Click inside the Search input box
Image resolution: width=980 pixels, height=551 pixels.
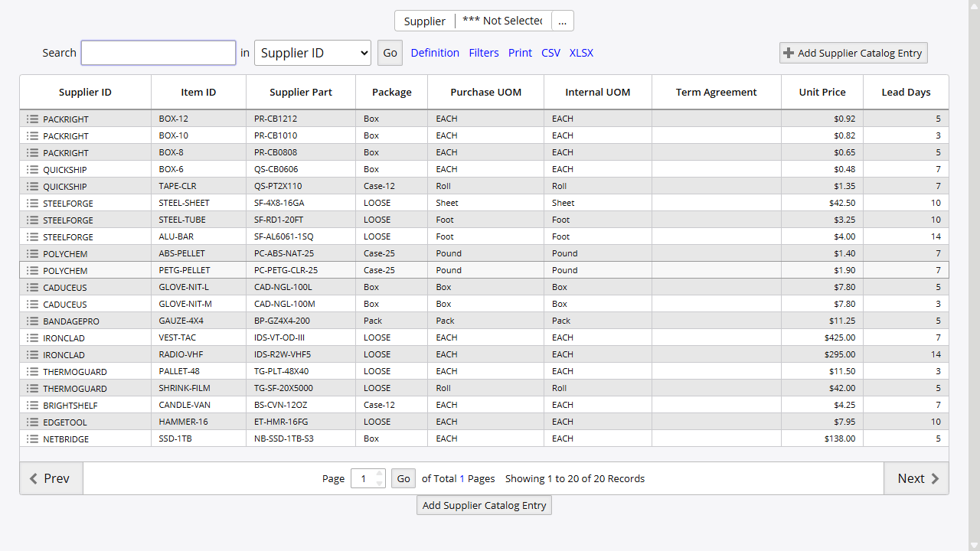[x=158, y=53]
